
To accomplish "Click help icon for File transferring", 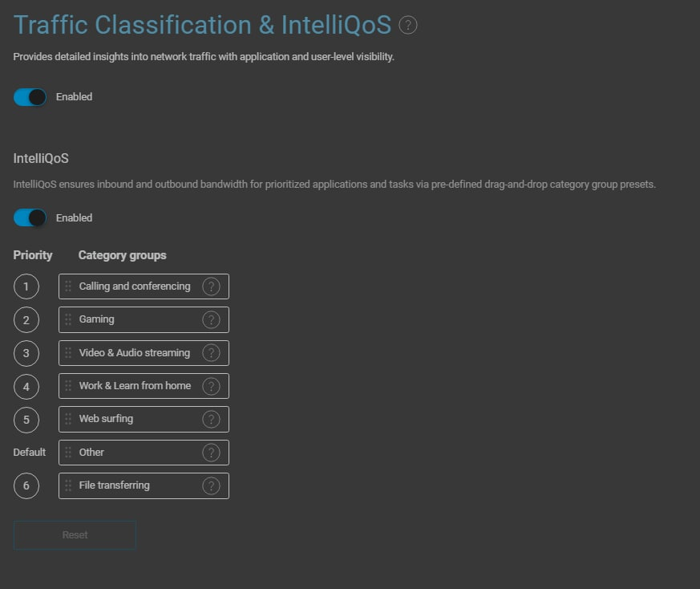I will coord(211,485).
